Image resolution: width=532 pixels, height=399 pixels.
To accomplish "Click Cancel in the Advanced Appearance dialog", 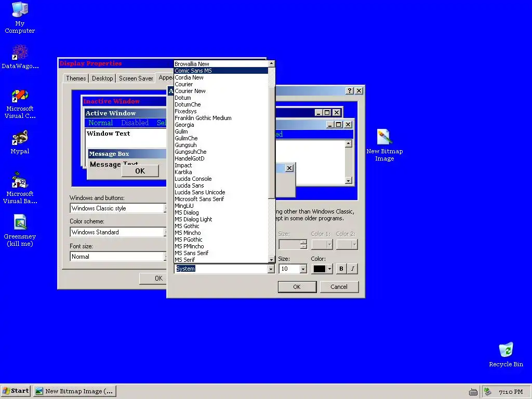I will coord(339,287).
